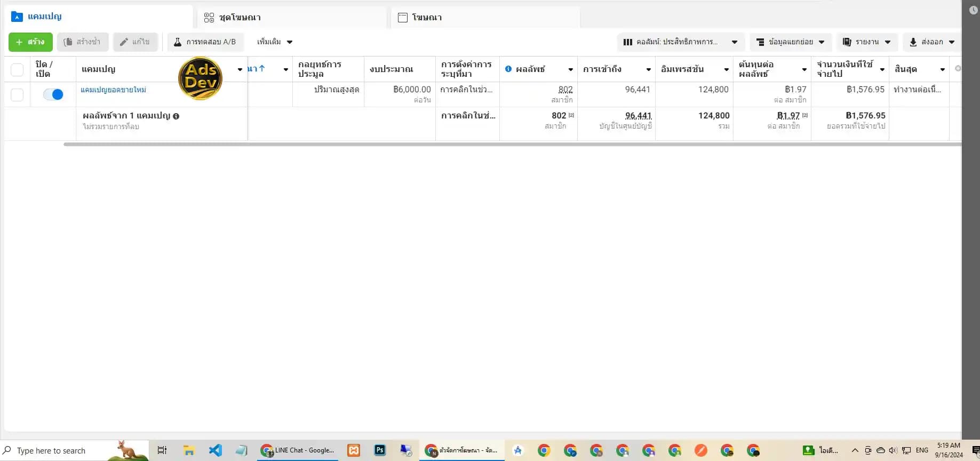Tick the checkbox for แคมเปญยอดขายใหม่ row
Screen dimensions: 980x461
click(x=17, y=94)
